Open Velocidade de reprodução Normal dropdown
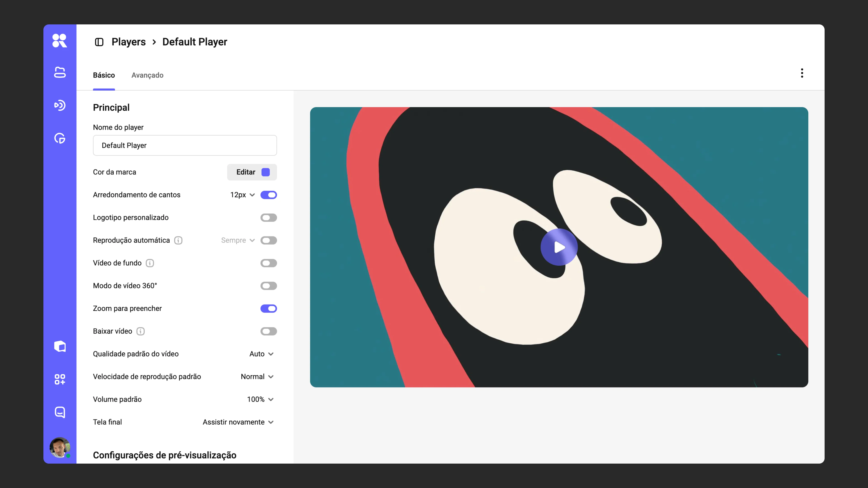Image resolution: width=868 pixels, height=488 pixels. click(x=257, y=377)
